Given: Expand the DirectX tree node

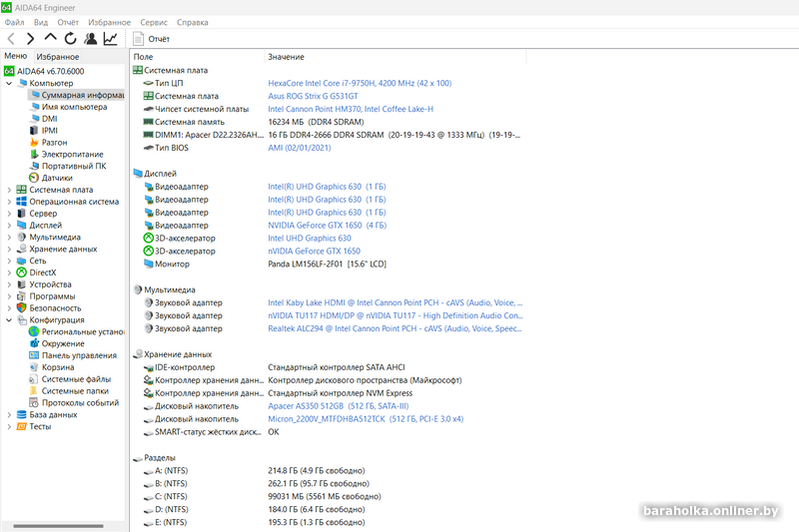Looking at the screenshot, I should click(9, 272).
